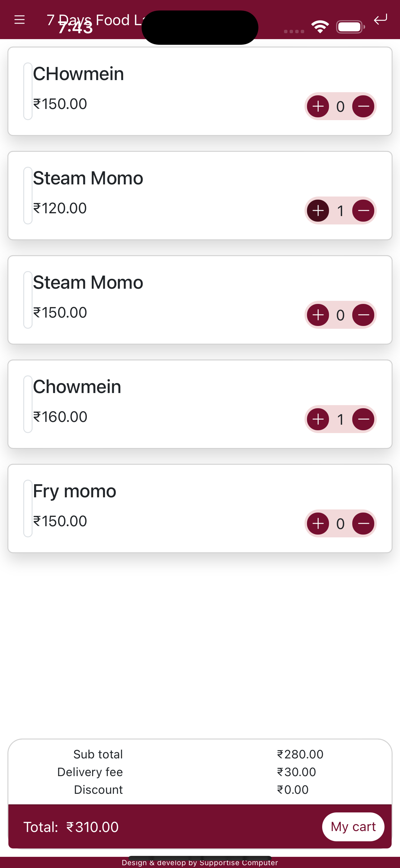
Task: Click the Supportise Computer footer credit
Action: click(200, 863)
